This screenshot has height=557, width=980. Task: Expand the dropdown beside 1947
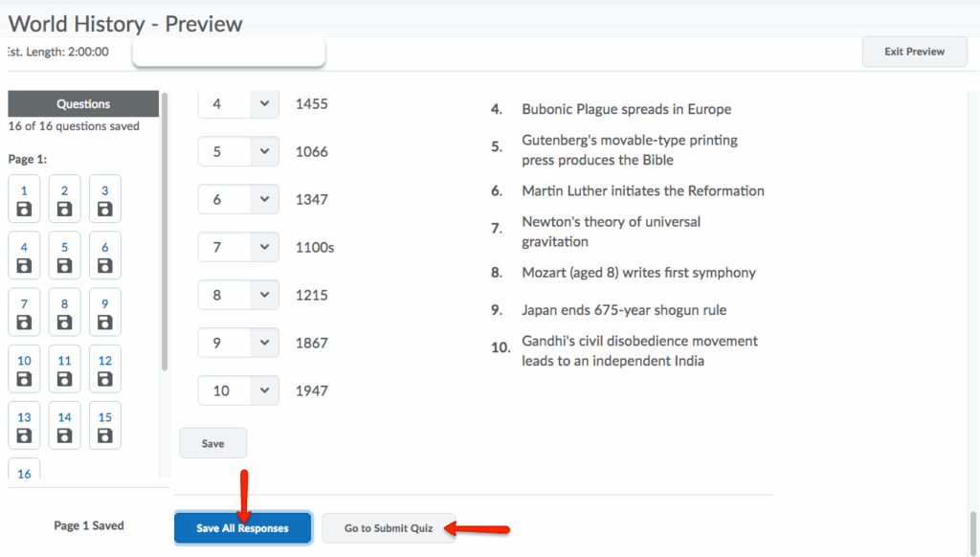(x=238, y=390)
